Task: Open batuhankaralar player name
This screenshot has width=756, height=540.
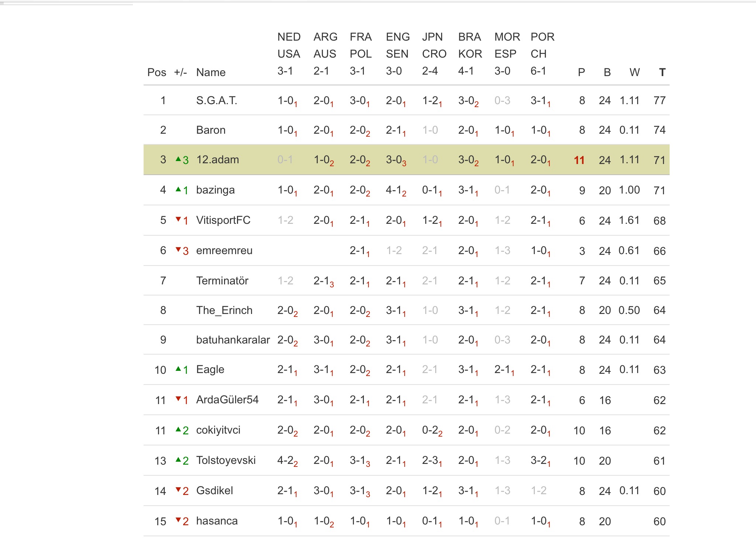Action: click(x=233, y=340)
